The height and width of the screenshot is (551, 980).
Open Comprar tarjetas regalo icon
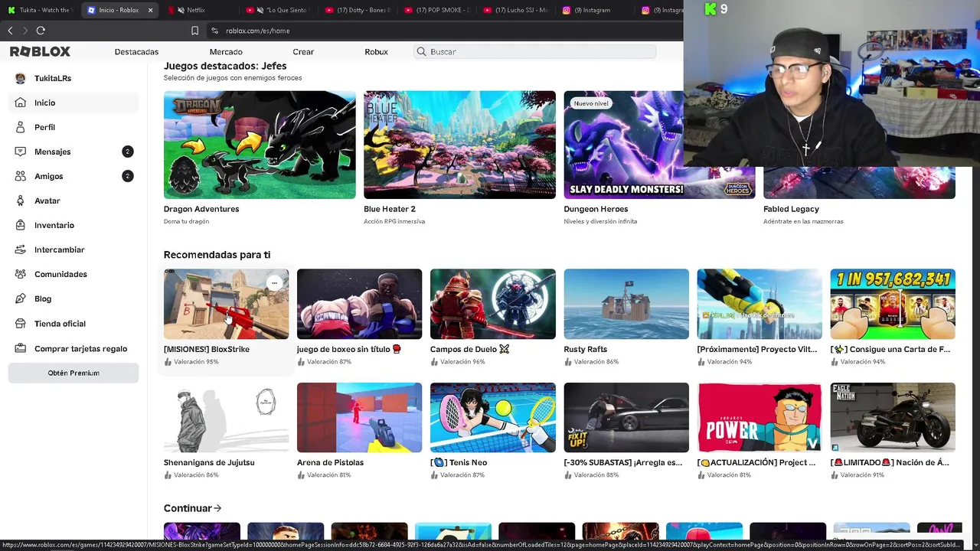coord(21,348)
